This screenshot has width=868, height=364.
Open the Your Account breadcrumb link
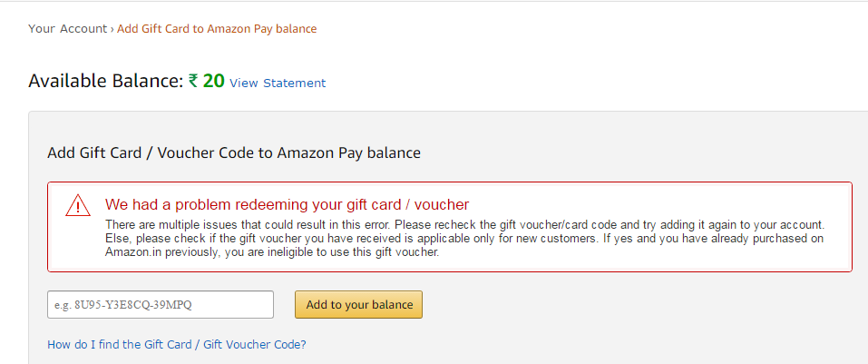pos(67,29)
